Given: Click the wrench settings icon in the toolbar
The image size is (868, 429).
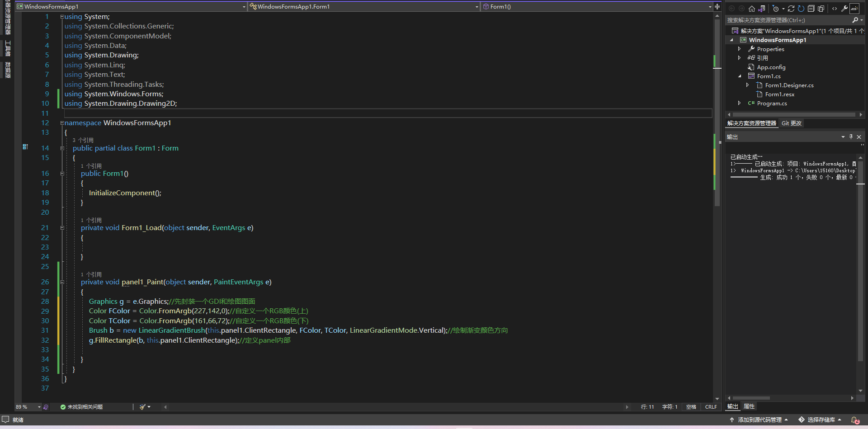Looking at the screenshot, I should (844, 9).
